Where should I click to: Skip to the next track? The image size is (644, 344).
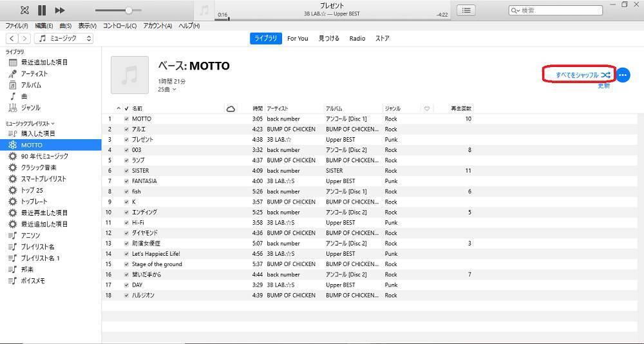tap(59, 10)
